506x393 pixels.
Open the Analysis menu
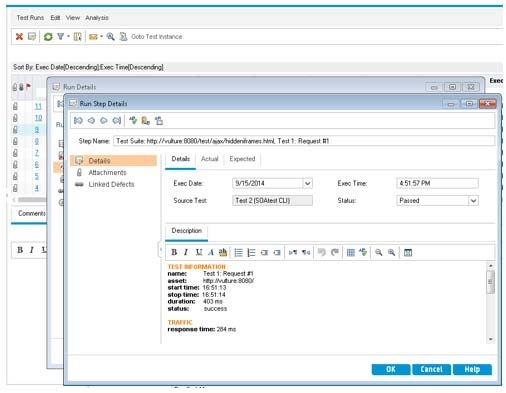97,18
